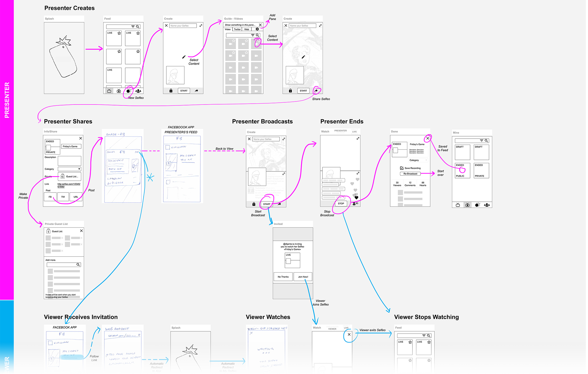
Task: Tap the black heart icon on Watch screen
Action: click(x=356, y=198)
